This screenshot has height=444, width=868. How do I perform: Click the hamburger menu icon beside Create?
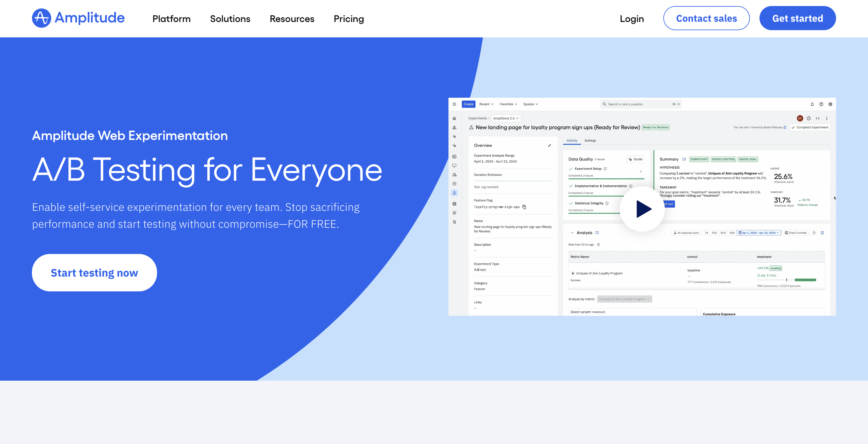coord(454,104)
